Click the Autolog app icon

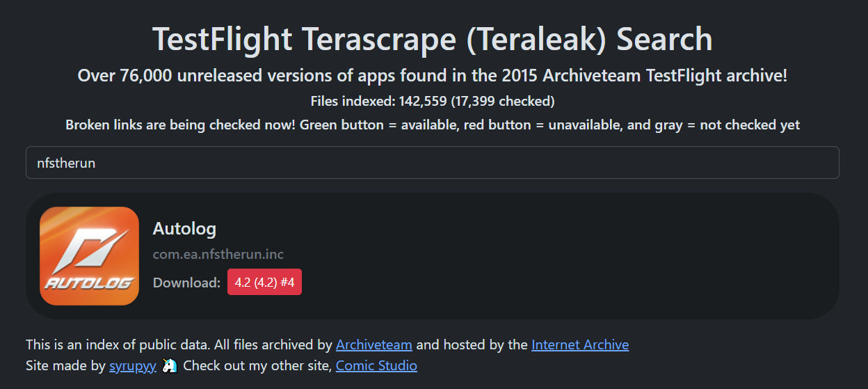pos(89,256)
